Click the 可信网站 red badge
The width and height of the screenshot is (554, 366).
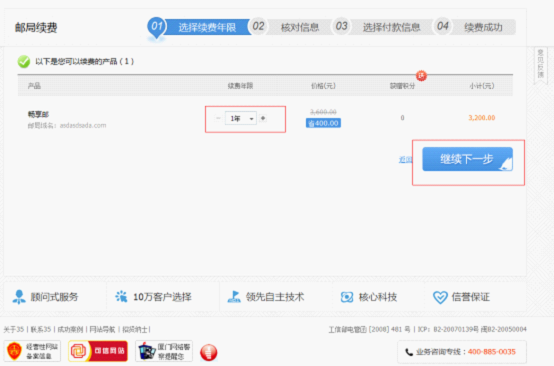click(98, 351)
